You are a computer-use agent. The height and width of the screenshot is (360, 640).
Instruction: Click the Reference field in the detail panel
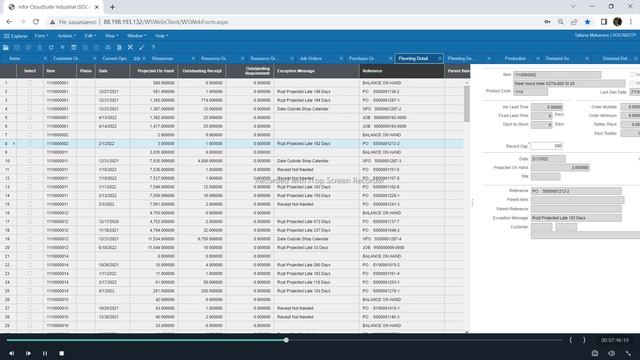point(576,191)
